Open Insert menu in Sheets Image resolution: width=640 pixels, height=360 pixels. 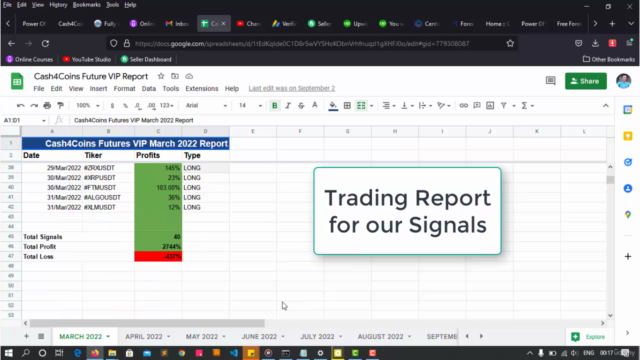coord(98,89)
